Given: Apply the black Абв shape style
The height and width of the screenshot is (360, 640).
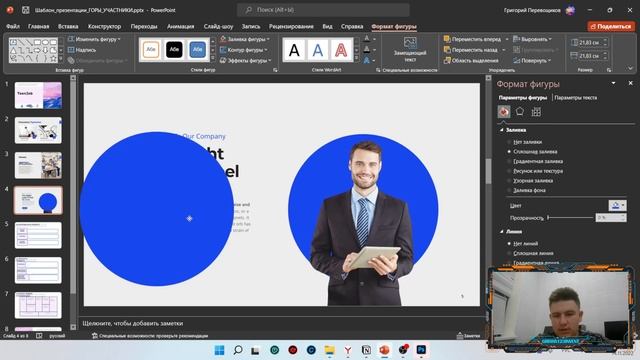Looking at the screenshot, I should click(174, 50).
